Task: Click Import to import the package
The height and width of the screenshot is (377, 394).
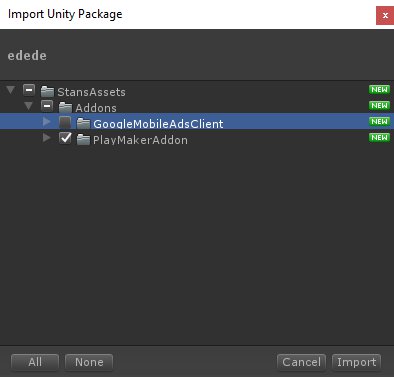Action: pyautogui.click(x=356, y=362)
